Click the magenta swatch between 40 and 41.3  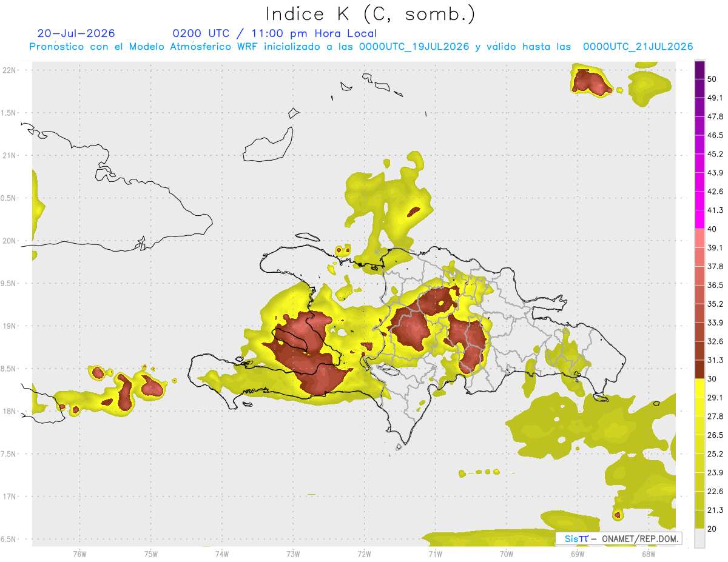click(x=699, y=220)
